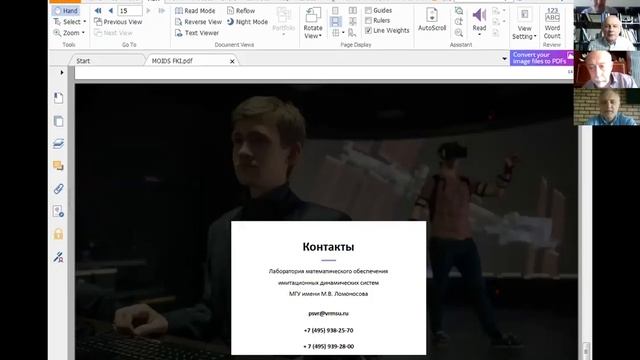Switch to Read Mode
The width and height of the screenshot is (640, 360).
point(195,11)
